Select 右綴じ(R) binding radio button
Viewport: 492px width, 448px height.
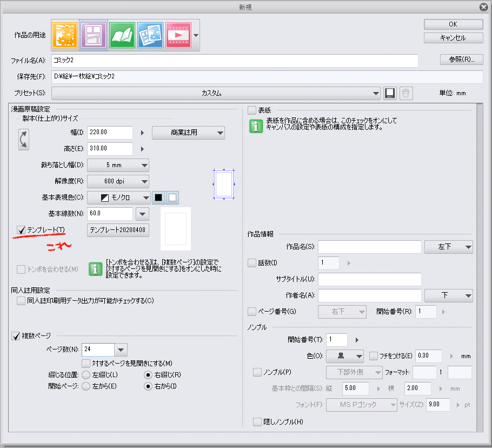tap(148, 375)
